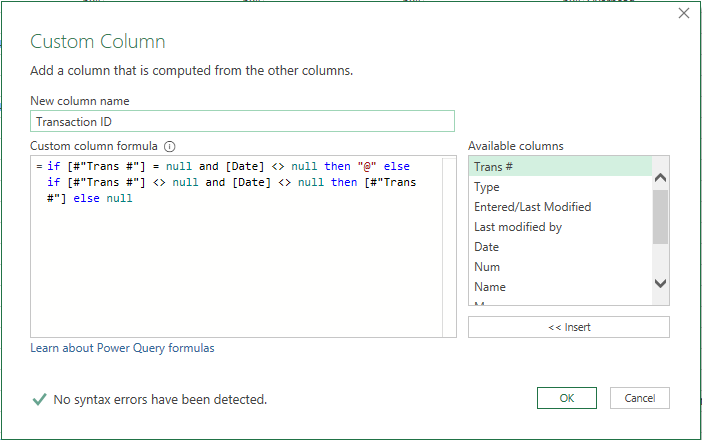702x440 pixels.
Task: Click the formula info icon
Action: [170, 146]
